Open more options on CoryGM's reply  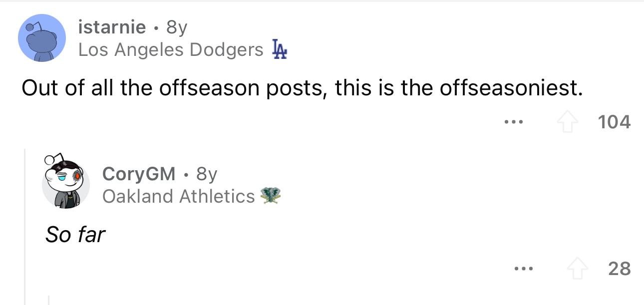(x=525, y=269)
